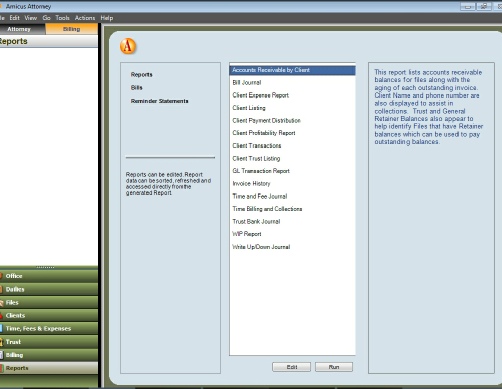Open the Help menu
Image resolution: width=502 pixels, height=389 pixels.
(x=107, y=18)
